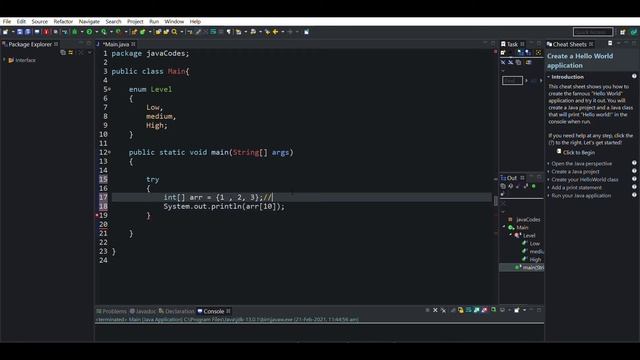The height and width of the screenshot is (360, 640).
Task: Expand Add a print statement step
Action: (549, 188)
